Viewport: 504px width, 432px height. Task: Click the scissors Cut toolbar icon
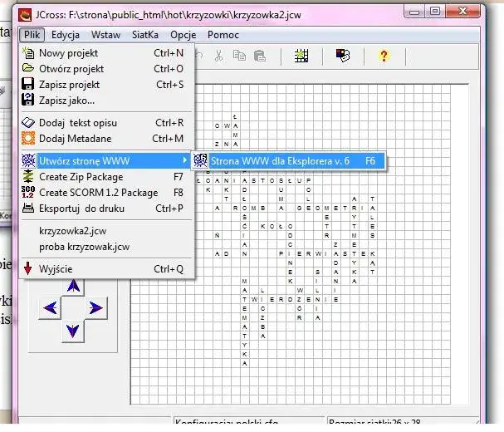pos(218,56)
